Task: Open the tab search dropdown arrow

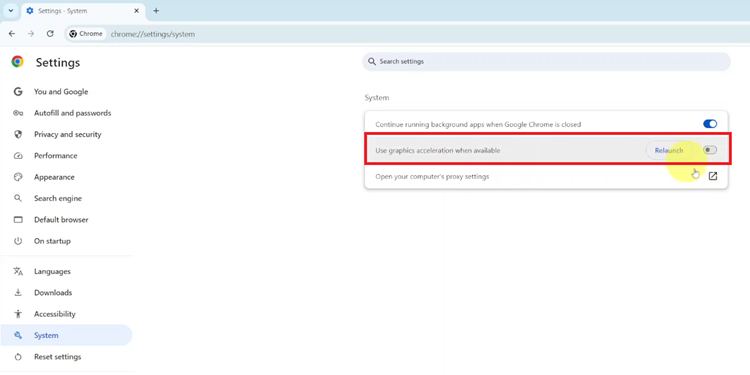Action: tap(11, 11)
